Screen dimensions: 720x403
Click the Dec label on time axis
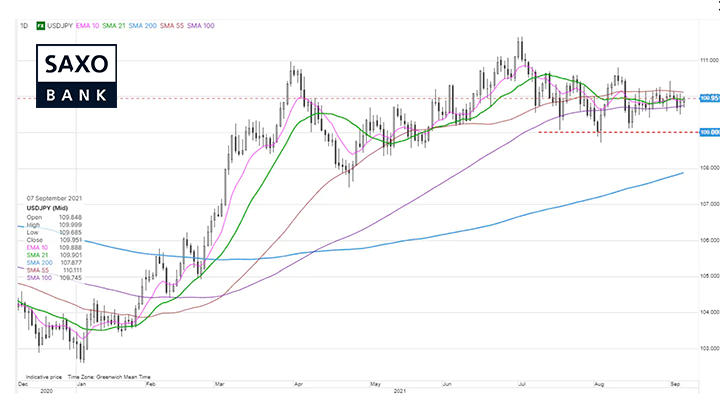coord(22,384)
